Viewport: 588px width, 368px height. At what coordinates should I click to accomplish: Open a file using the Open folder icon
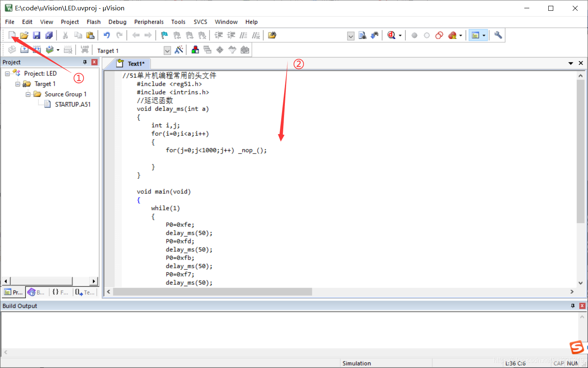pyautogui.click(x=24, y=35)
